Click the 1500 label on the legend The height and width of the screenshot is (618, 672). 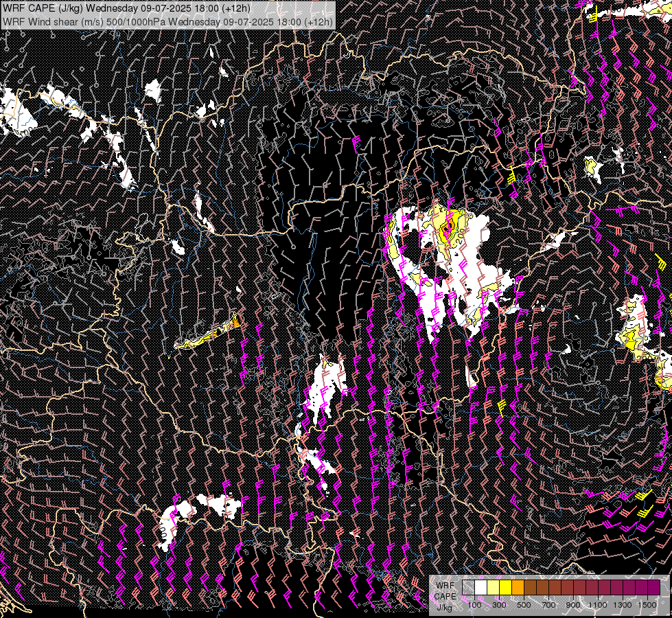[x=647, y=605]
